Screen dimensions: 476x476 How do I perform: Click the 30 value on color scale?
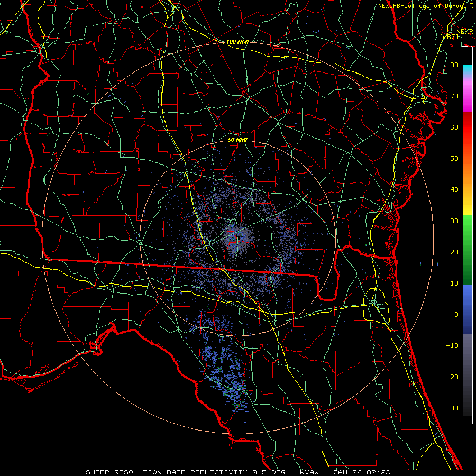[454, 221]
